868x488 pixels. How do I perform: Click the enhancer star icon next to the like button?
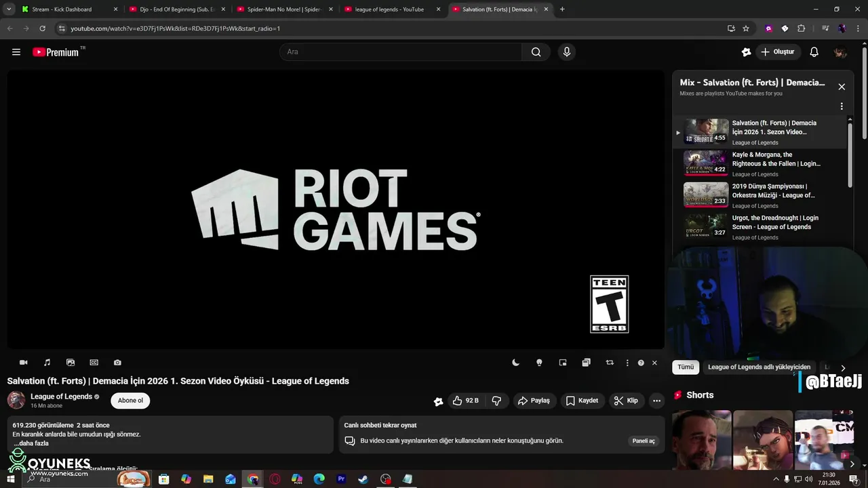pyautogui.click(x=438, y=401)
